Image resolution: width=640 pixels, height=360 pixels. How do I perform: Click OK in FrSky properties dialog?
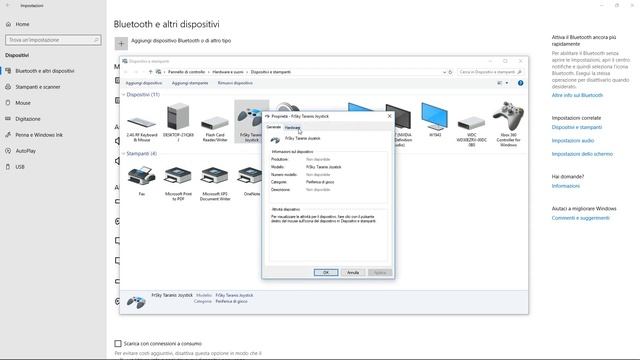click(x=326, y=272)
